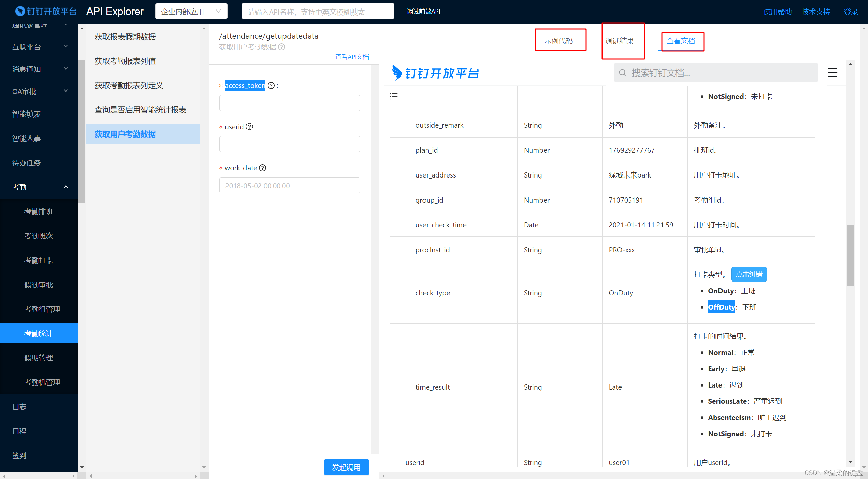
Task: Click the help icon after 获取用户考勤数据 subtitle
Action: coord(281,47)
